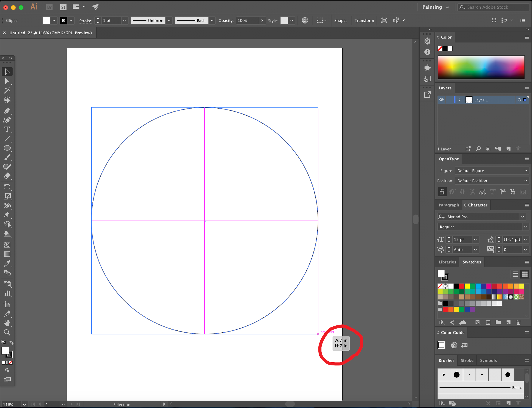
Task: Grab the Hand tool
Action: coord(7,323)
